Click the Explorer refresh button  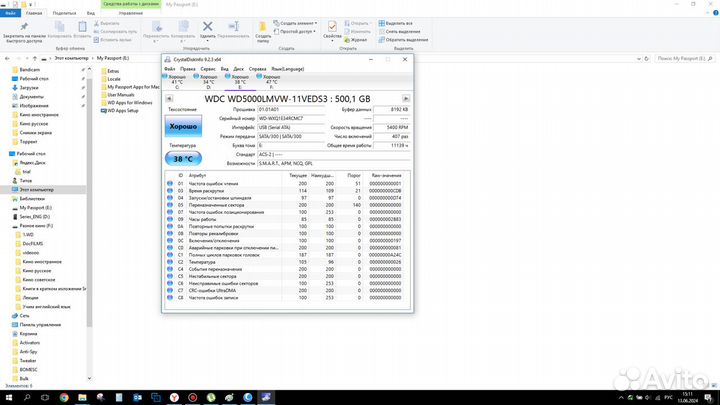tap(647, 59)
